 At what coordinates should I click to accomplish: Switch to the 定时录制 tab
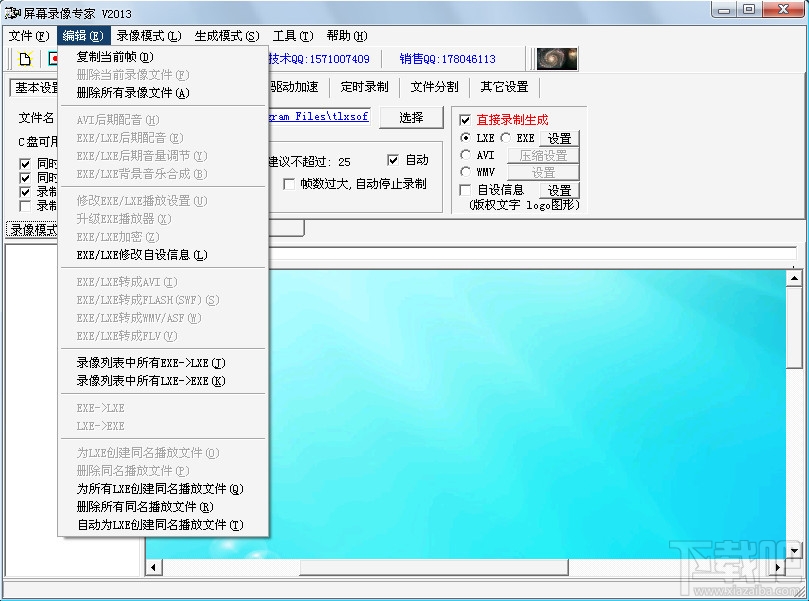tap(364, 86)
